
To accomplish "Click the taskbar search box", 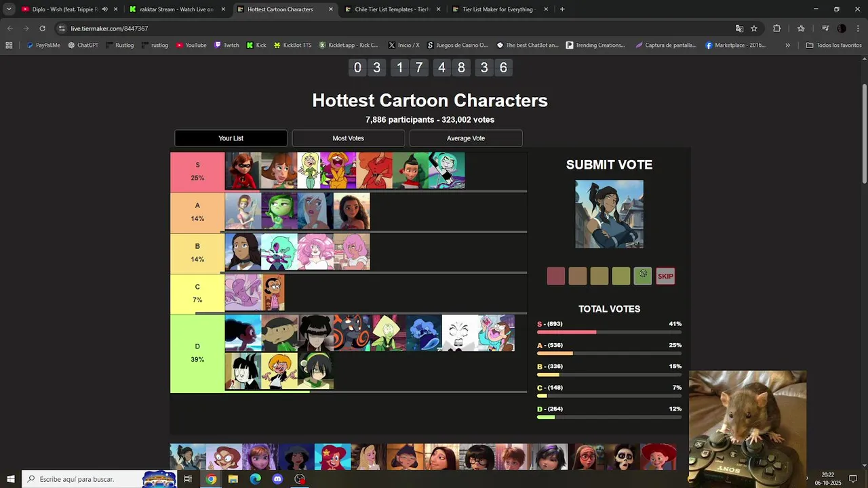I will click(99, 479).
